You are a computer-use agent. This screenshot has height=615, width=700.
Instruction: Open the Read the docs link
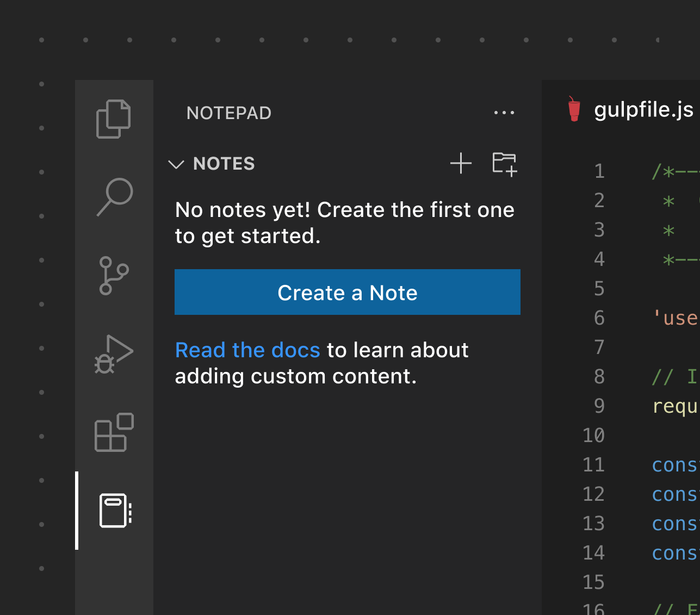point(247,350)
